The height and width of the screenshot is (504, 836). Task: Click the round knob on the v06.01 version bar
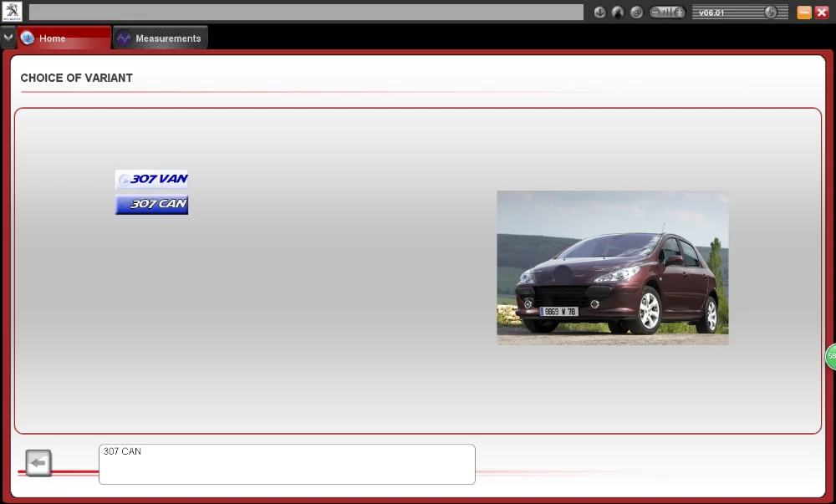coord(771,13)
